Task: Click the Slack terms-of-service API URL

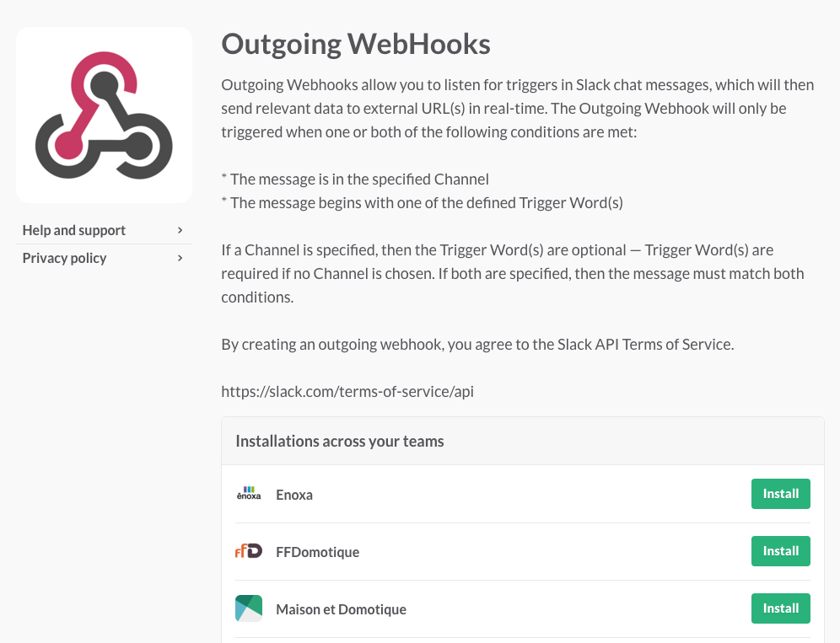Action: (x=347, y=391)
